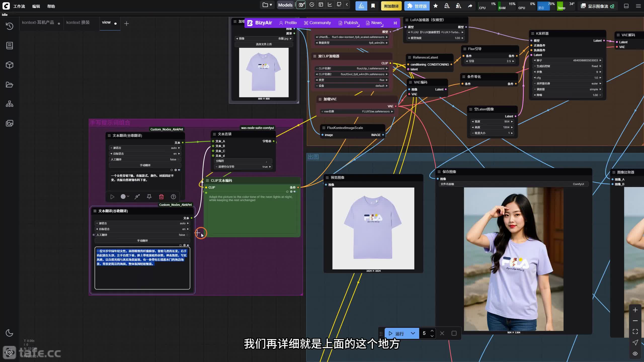
Task: Click the bookmark icon in top toolbar
Action: pos(373,6)
